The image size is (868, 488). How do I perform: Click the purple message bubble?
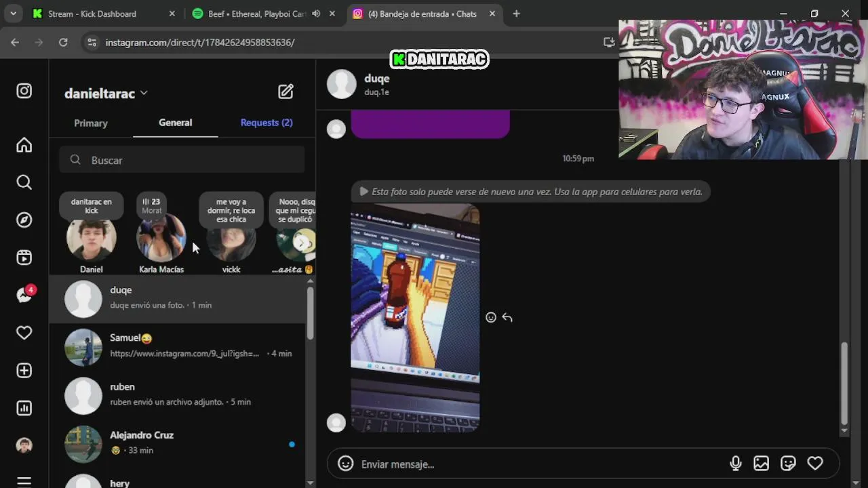coord(430,124)
